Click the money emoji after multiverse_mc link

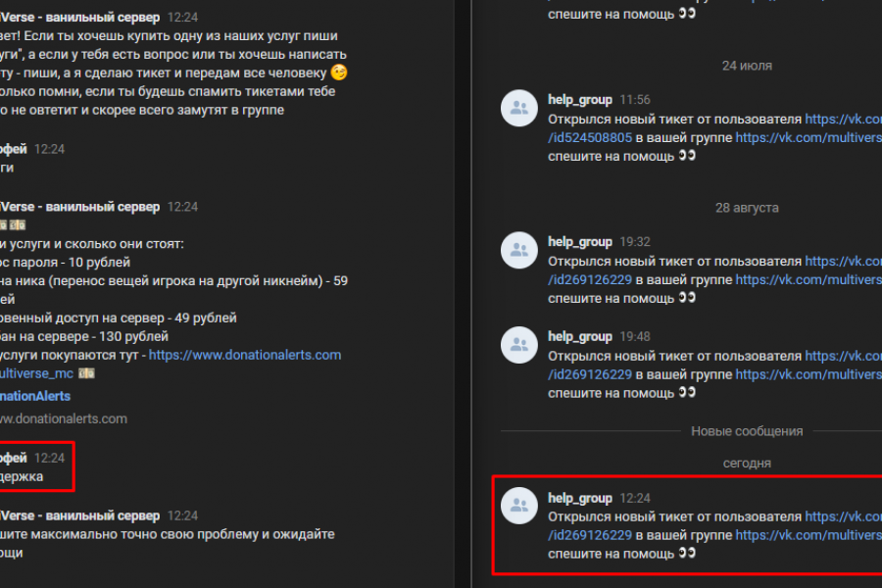(x=86, y=373)
